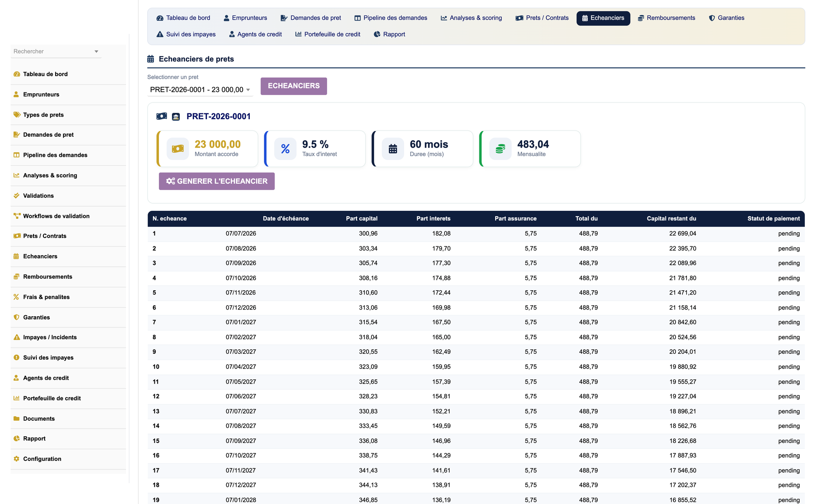This screenshot has width=814, height=504.
Task: Click the Documents folder icon
Action: (x=17, y=418)
